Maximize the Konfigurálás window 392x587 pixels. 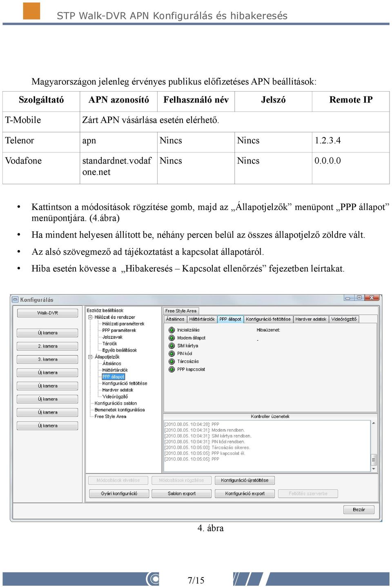click(x=359, y=298)
